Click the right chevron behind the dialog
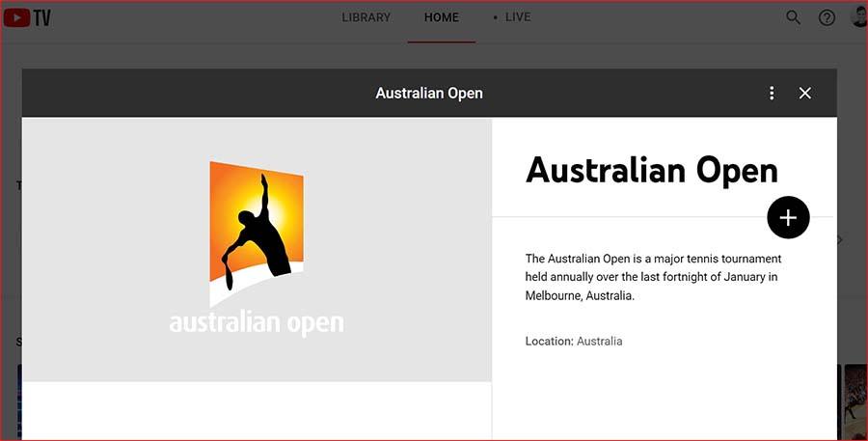The image size is (868, 441). [x=840, y=240]
